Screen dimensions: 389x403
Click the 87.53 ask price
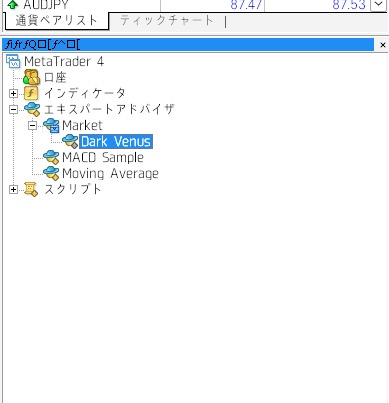pyautogui.click(x=349, y=5)
